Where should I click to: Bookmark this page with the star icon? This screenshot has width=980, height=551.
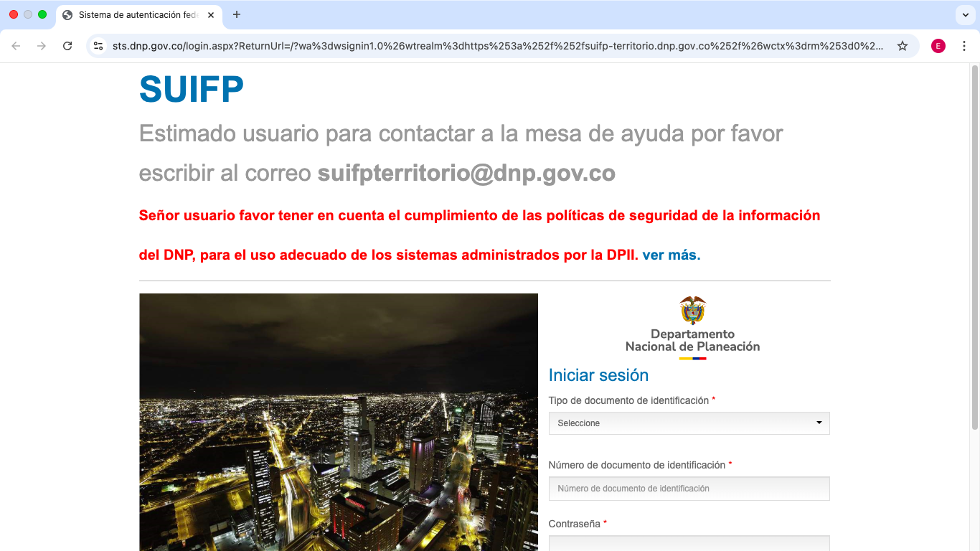pyautogui.click(x=903, y=46)
